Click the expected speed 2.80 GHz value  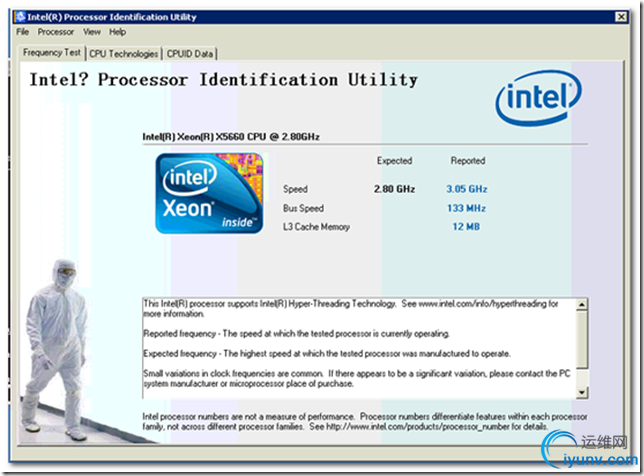pyautogui.click(x=394, y=189)
